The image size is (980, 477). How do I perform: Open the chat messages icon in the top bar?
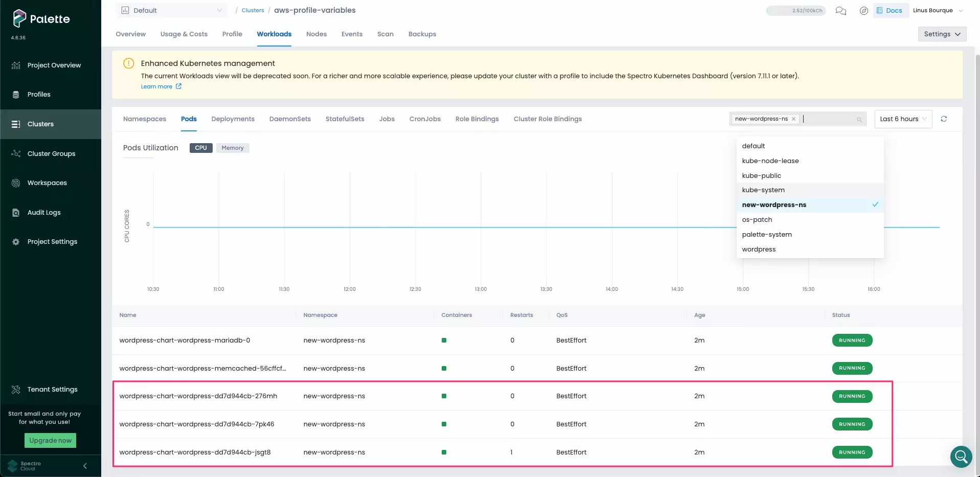840,10
